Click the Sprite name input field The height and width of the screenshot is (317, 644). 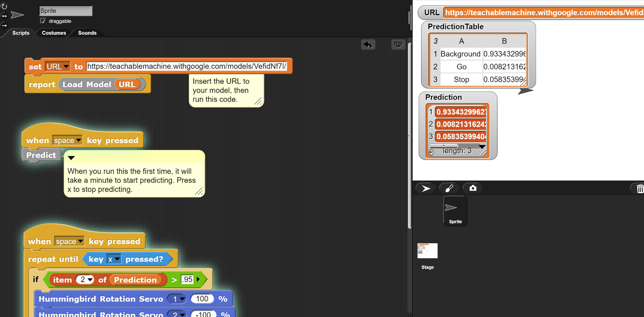(66, 11)
